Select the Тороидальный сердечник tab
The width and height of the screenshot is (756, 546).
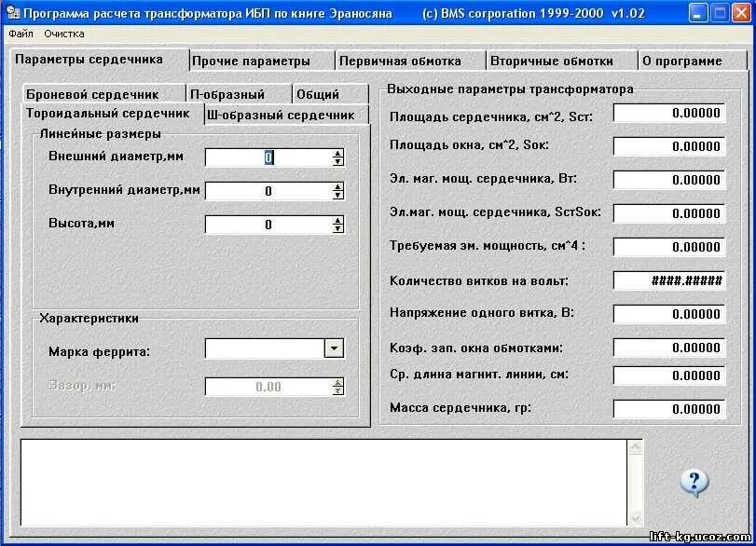pyautogui.click(x=113, y=114)
